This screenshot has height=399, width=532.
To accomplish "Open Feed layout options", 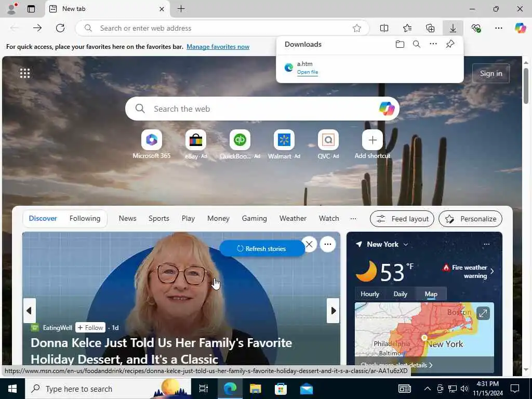I will pyautogui.click(x=403, y=219).
